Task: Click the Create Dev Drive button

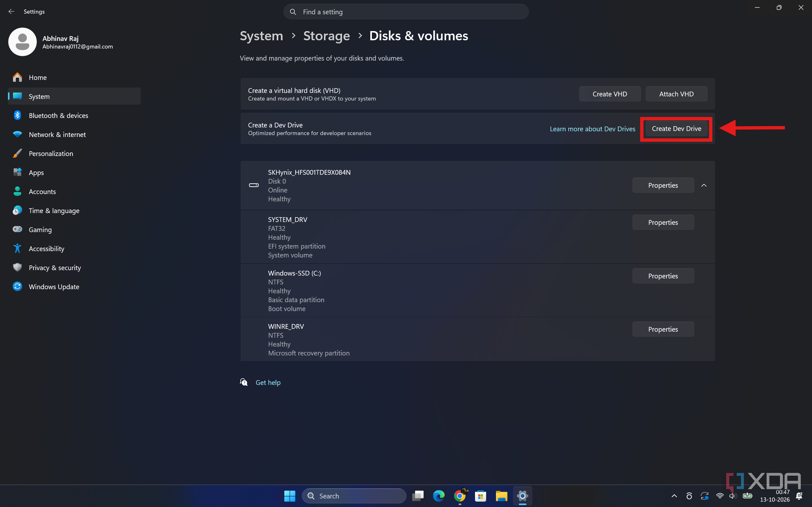Action: 677,129
